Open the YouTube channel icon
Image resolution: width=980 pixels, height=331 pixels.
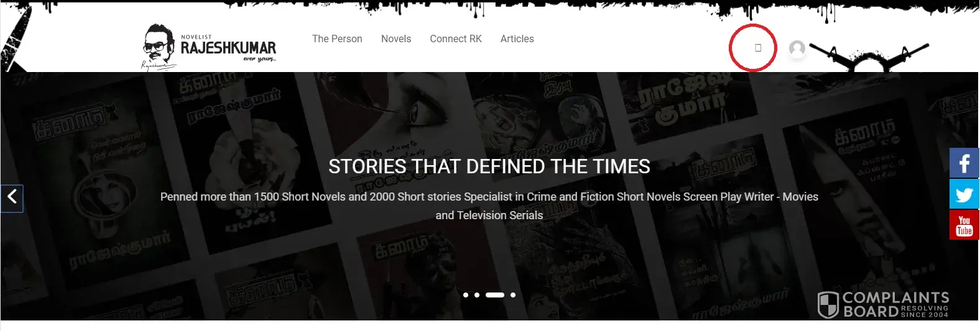(x=964, y=225)
